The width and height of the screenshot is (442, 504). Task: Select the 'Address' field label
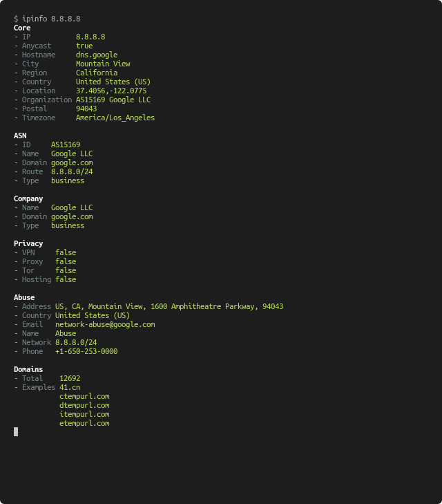click(37, 307)
